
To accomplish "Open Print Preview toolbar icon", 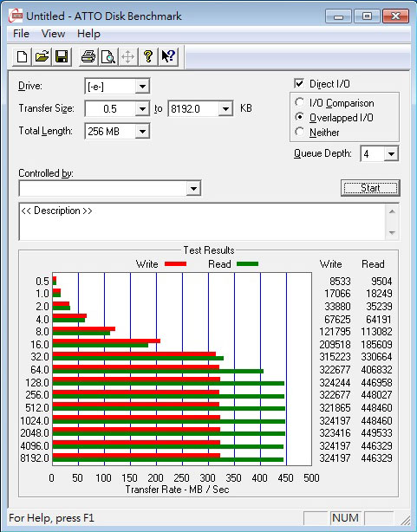I will [x=108, y=56].
